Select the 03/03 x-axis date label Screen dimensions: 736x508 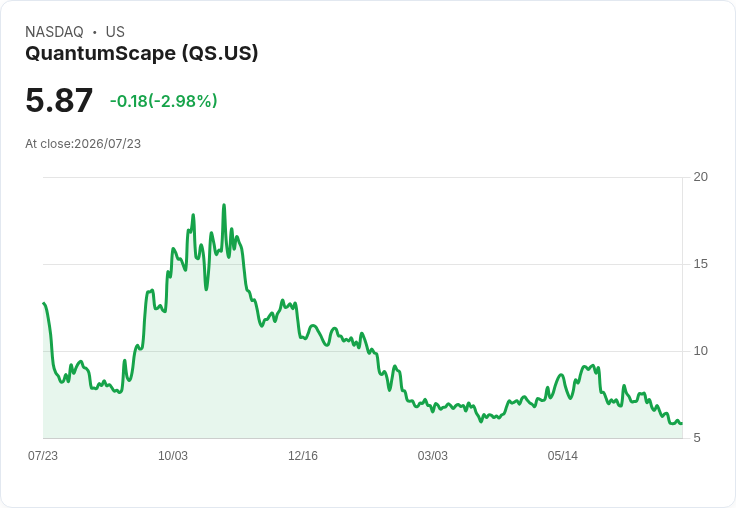tap(433, 456)
